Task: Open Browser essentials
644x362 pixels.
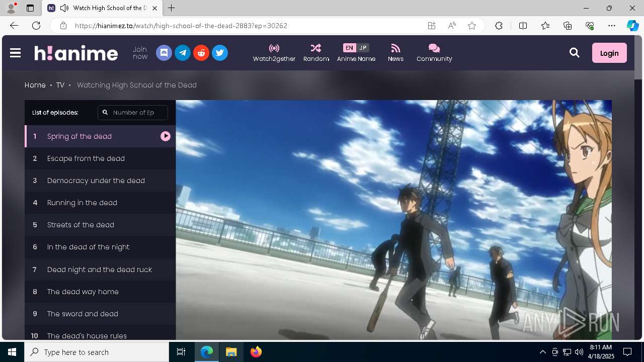Action: tap(590, 26)
